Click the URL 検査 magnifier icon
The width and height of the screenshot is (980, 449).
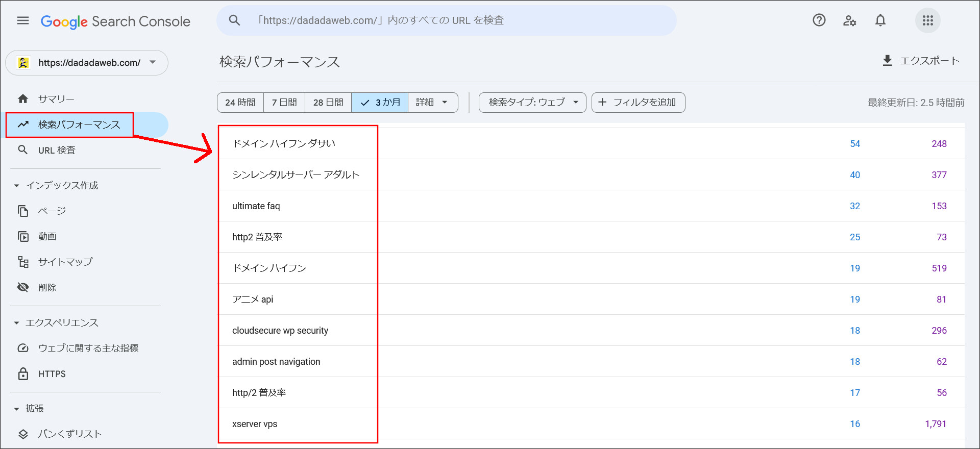tap(23, 150)
